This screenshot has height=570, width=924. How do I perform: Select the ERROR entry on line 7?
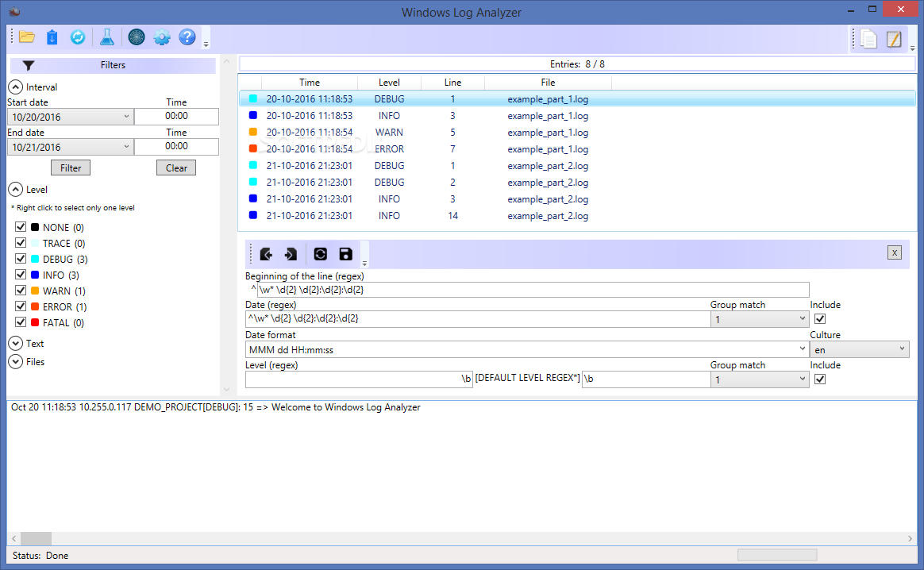pyautogui.click(x=577, y=149)
